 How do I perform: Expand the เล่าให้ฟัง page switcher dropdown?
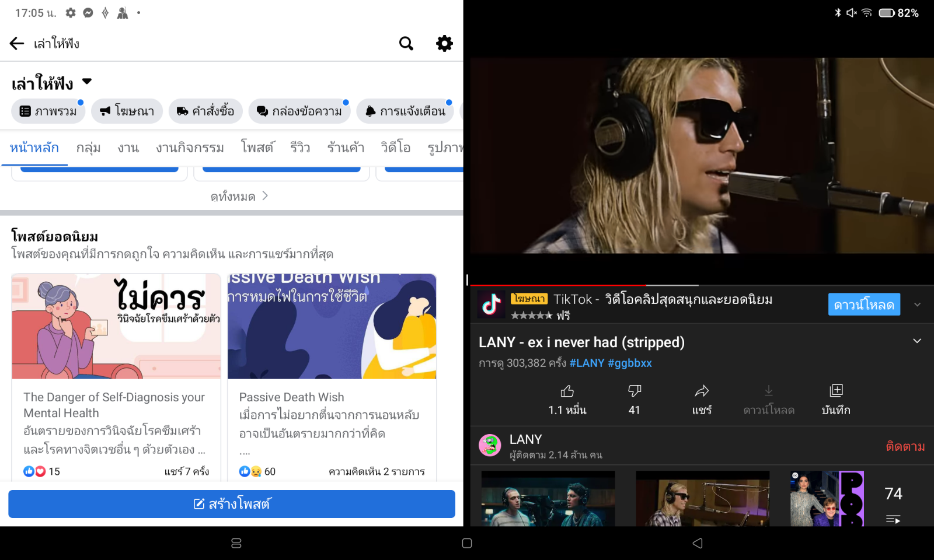click(x=87, y=82)
